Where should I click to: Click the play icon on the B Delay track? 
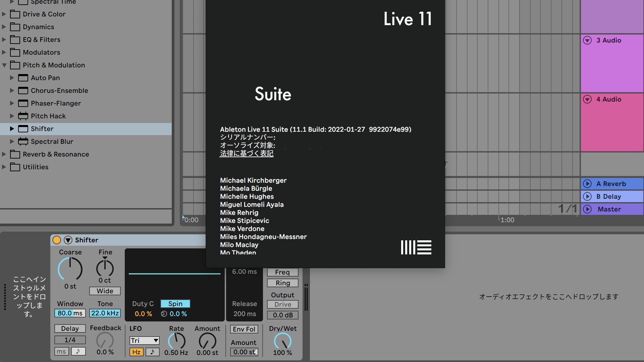(x=587, y=196)
